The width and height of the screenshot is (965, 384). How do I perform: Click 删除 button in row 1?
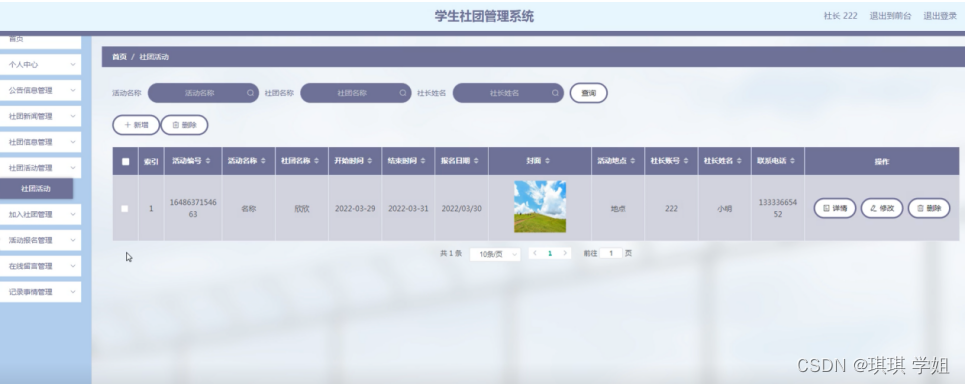929,208
